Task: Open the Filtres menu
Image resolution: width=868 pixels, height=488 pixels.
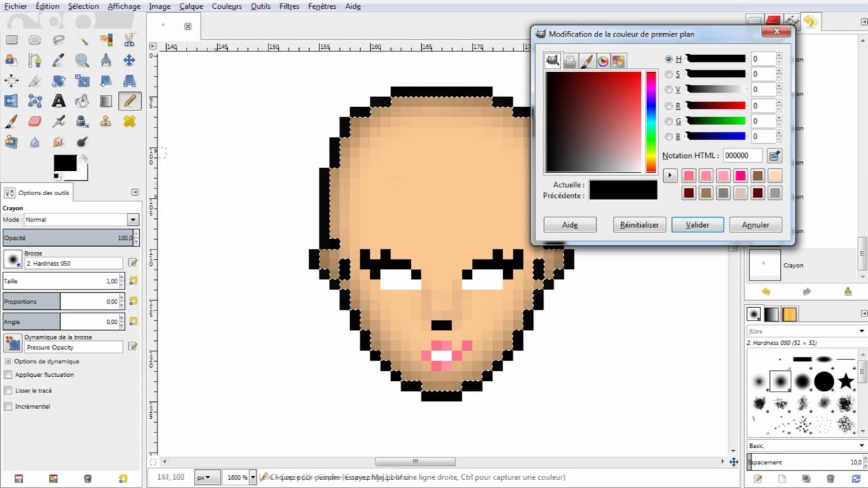Action: pyautogui.click(x=290, y=6)
